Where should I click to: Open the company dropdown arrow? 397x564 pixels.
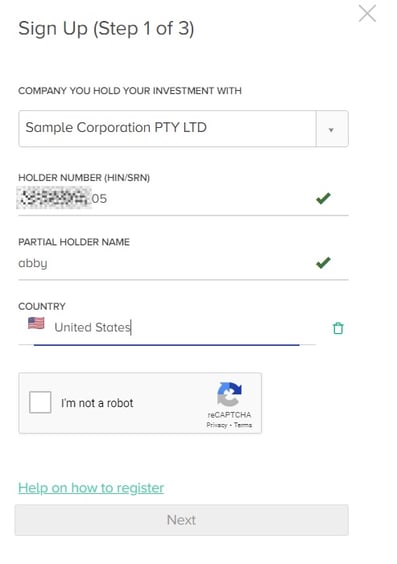pyautogui.click(x=332, y=129)
